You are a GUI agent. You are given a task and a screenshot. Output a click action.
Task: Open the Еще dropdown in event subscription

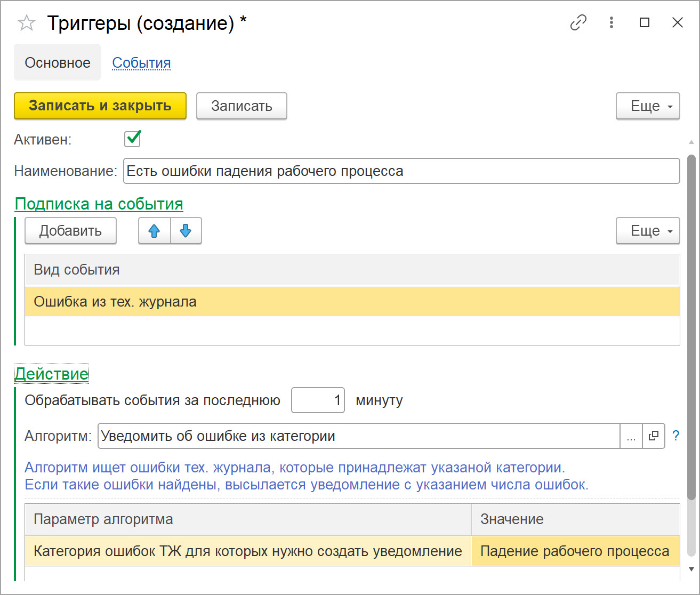[x=648, y=231]
